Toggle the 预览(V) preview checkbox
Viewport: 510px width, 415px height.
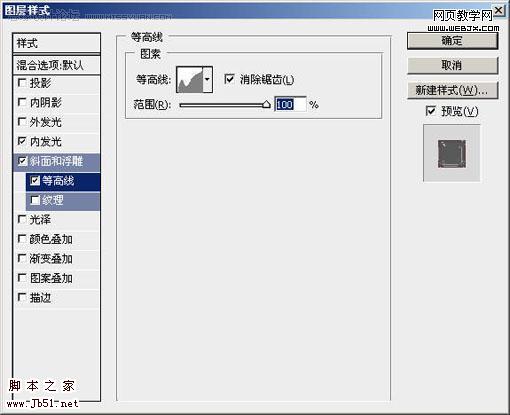(x=431, y=110)
